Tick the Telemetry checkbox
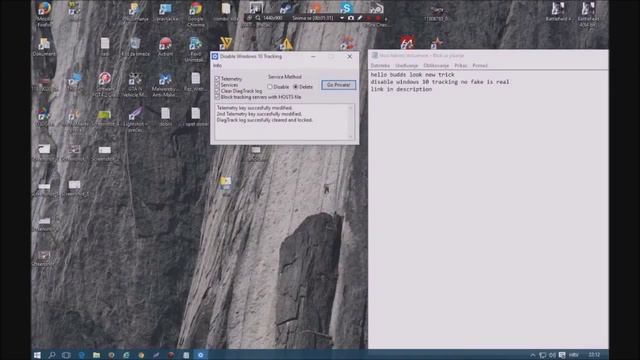 click(217, 78)
